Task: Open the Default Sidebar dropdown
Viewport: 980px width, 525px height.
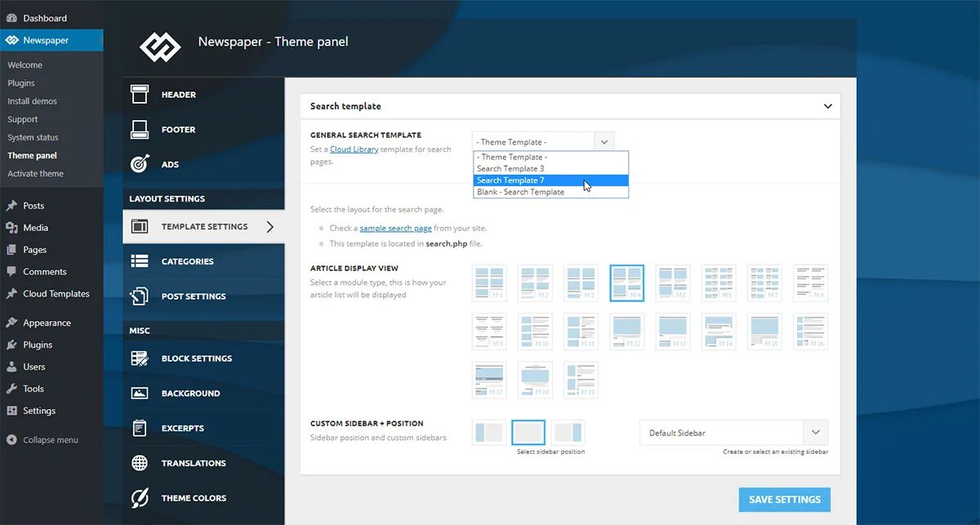Action: point(733,433)
